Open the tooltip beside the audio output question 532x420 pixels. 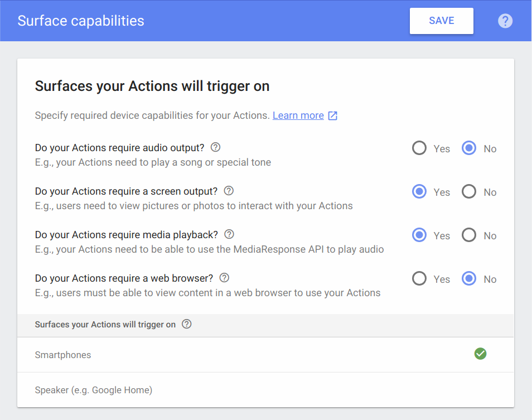pos(215,147)
